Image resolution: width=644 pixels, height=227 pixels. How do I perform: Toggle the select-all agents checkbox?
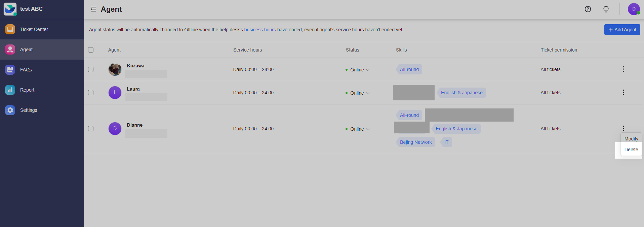pos(91,50)
